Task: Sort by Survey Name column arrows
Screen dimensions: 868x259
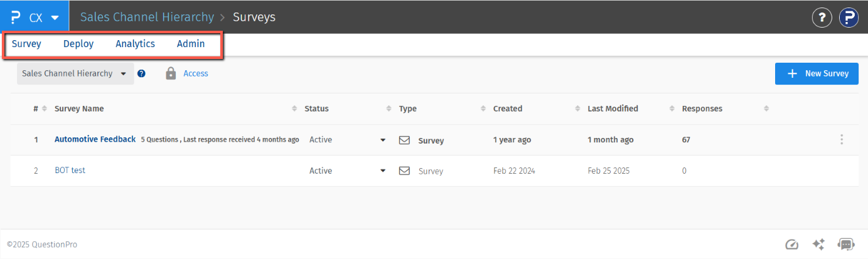Action: pos(294,108)
